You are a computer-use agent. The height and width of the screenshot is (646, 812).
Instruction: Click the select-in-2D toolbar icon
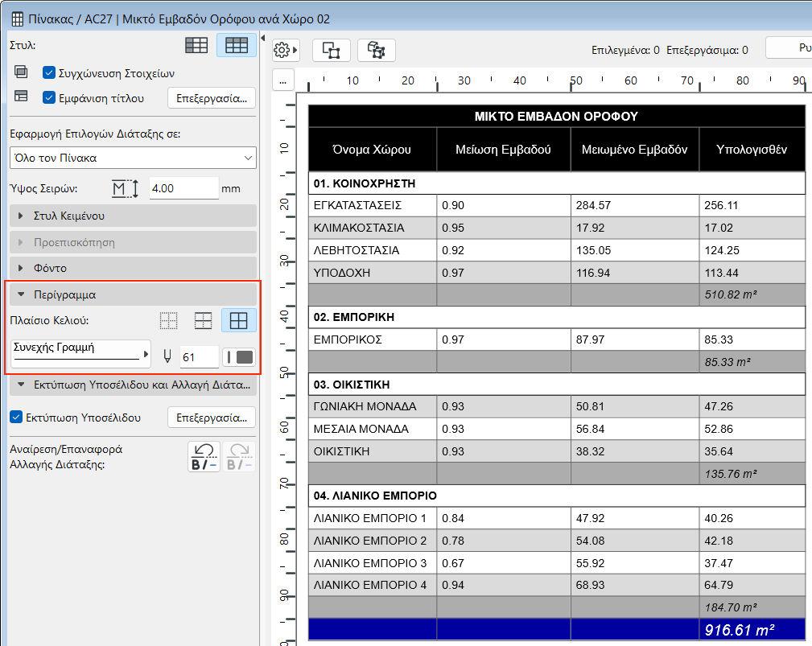[x=331, y=50]
